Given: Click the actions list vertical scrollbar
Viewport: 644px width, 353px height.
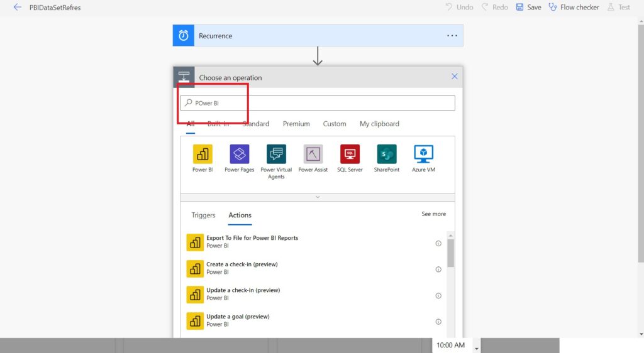Looking at the screenshot, I should (450, 253).
